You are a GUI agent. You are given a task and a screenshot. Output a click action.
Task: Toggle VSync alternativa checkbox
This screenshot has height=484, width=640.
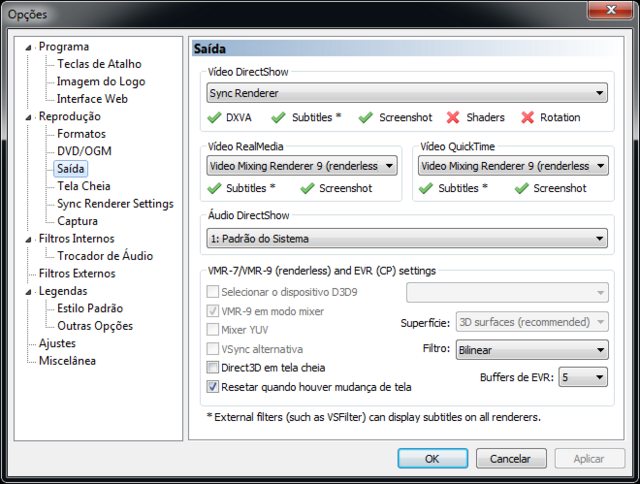coord(213,349)
